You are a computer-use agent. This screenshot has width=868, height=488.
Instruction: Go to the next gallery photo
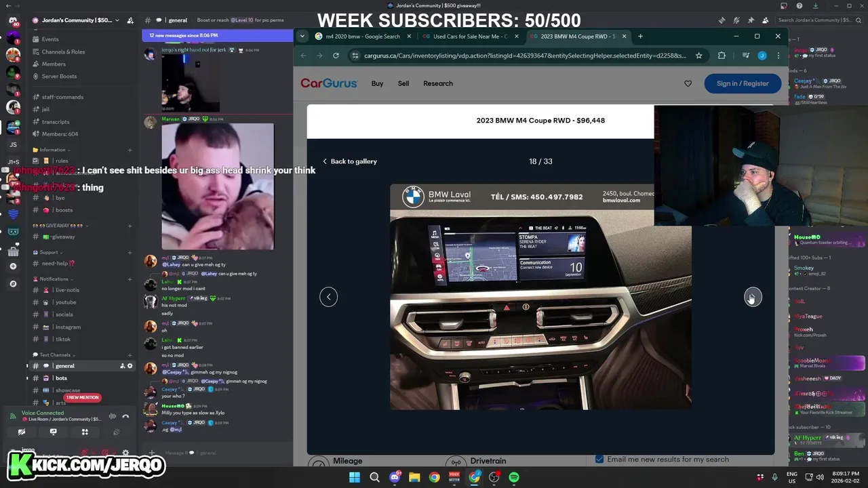[753, 297]
